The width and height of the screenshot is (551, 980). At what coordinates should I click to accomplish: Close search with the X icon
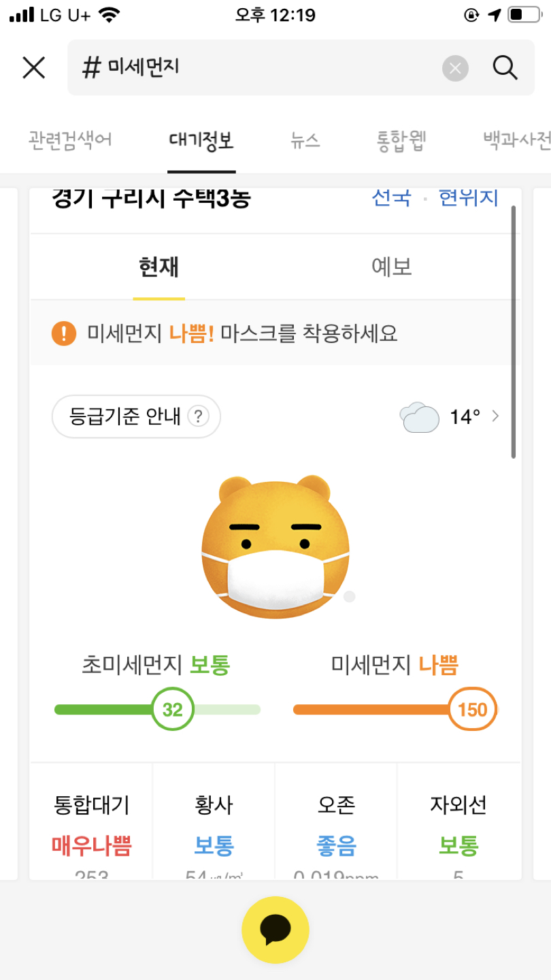coord(33,68)
